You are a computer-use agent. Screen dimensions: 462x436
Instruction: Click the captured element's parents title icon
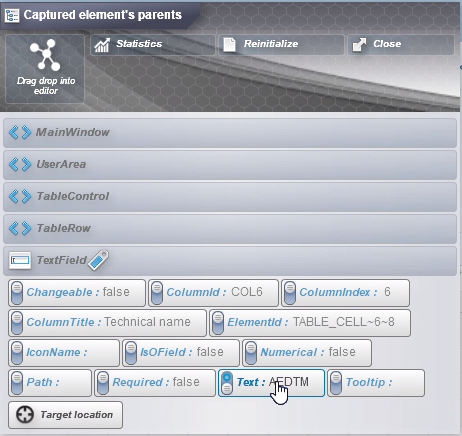(12, 15)
